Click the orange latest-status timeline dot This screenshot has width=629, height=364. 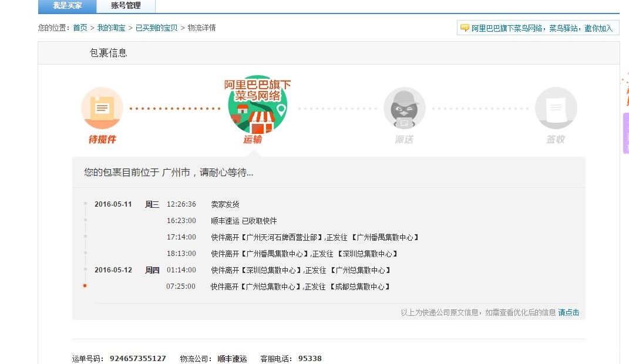click(85, 286)
